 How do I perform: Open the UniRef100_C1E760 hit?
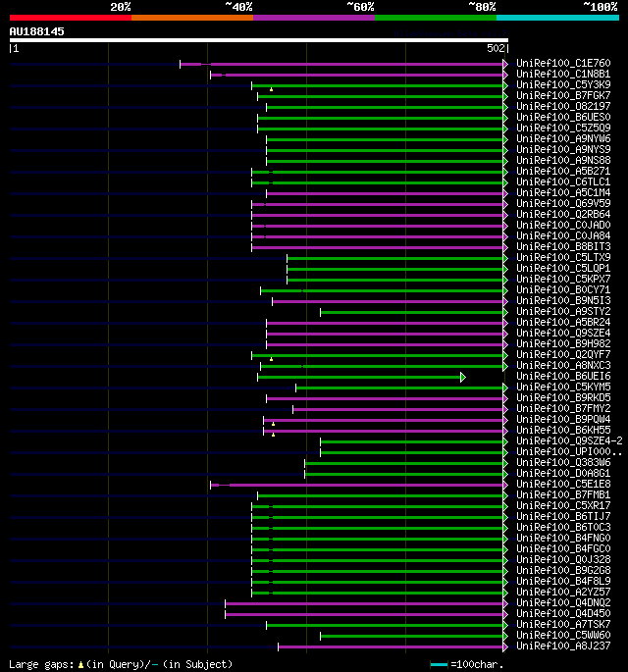(563, 63)
